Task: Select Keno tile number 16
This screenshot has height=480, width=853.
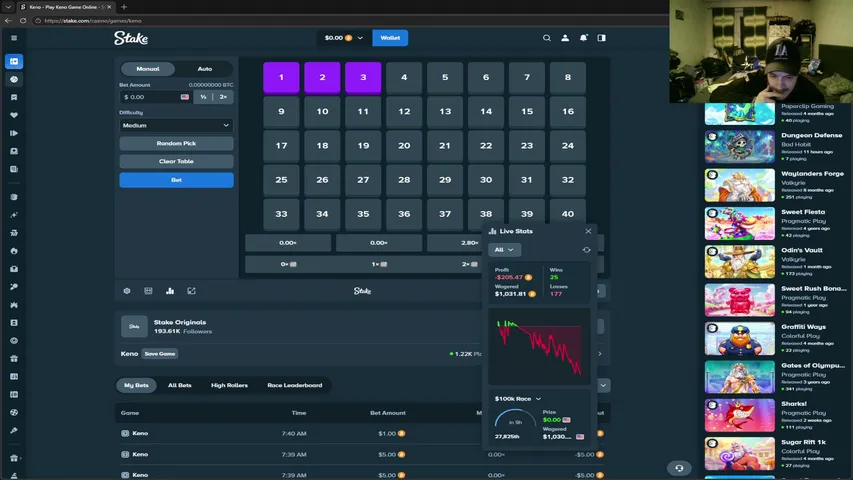Action: (x=567, y=112)
